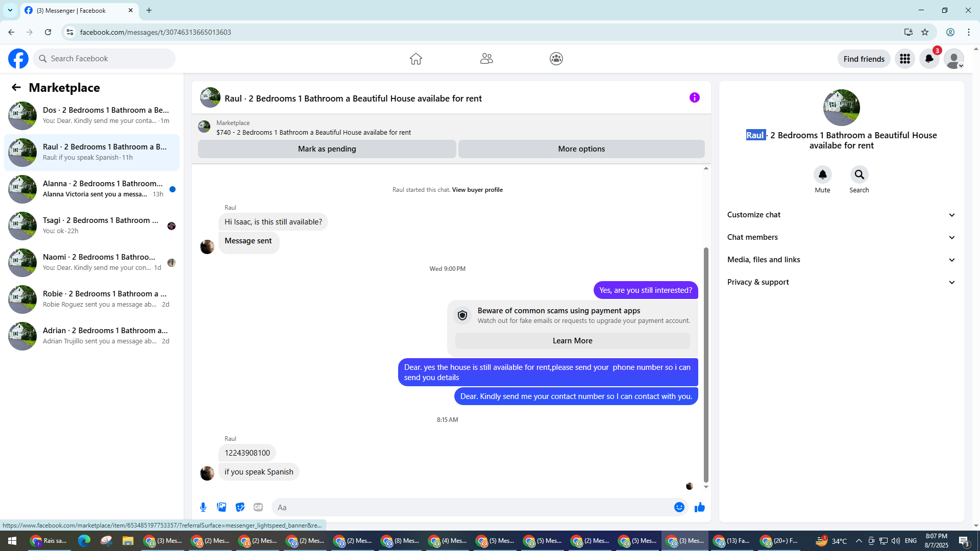The width and height of the screenshot is (980, 551).
Task: Choose a sticker
Action: coord(240,507)
